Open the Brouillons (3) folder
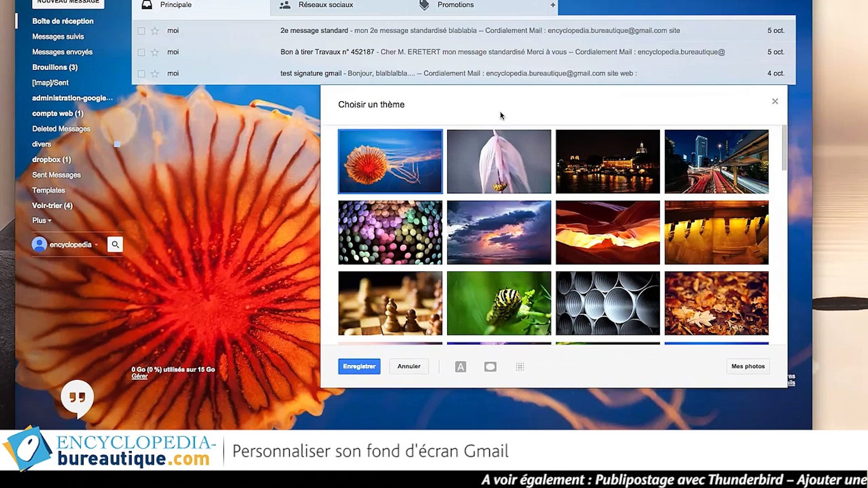 [55, 67]
